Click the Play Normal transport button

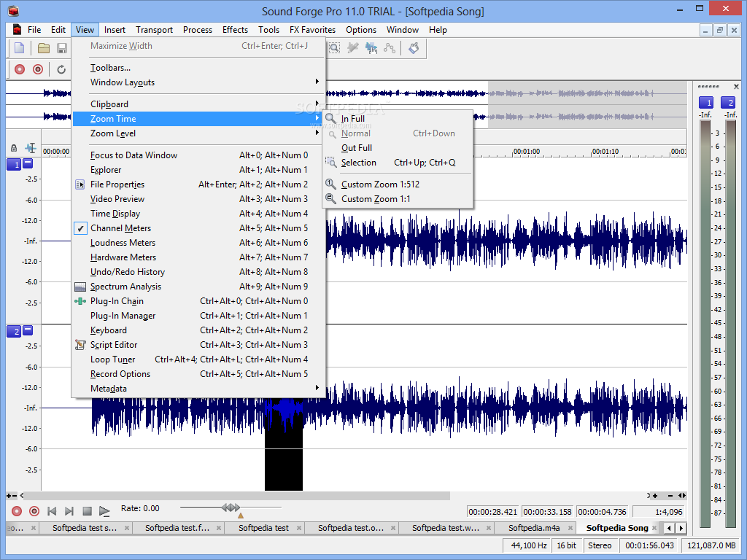point(104,511)
